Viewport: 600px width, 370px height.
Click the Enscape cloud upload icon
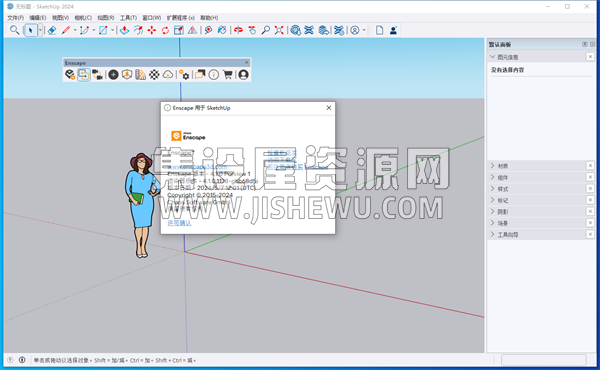click(168, 74)
